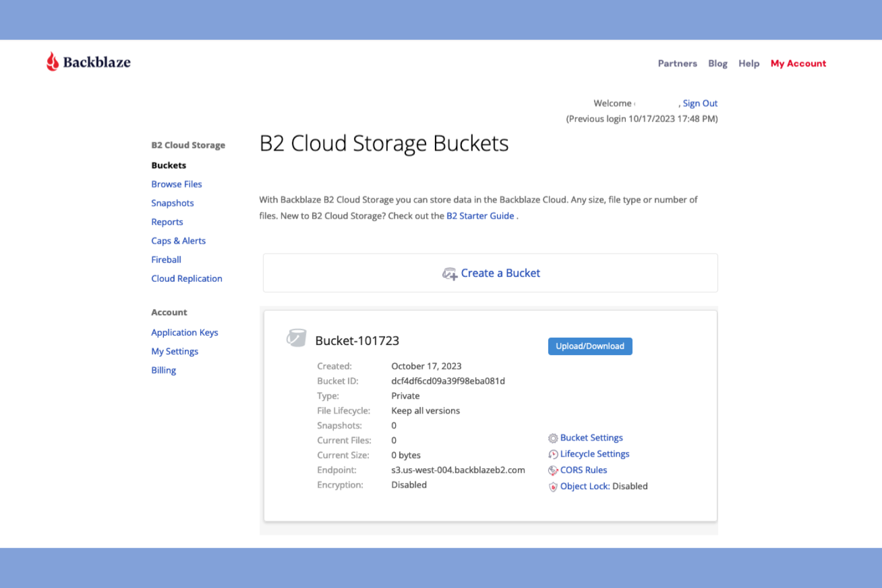Screen dimensions: 882x588
Task: Open Application Keys page
Action: (185, 332)
